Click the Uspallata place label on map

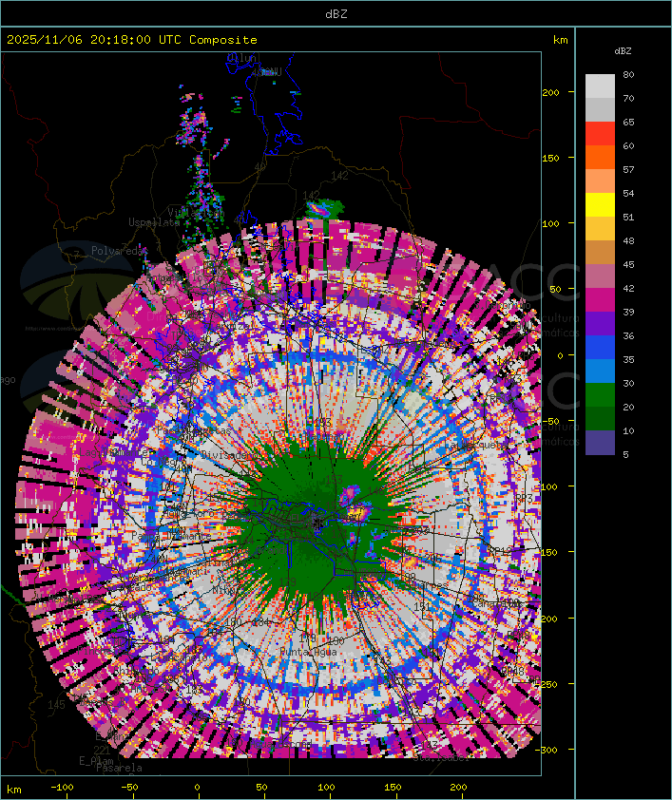tap(154, 222)
